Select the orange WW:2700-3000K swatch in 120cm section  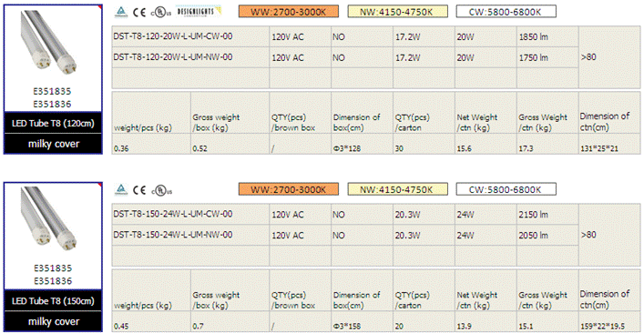(289, 12)
